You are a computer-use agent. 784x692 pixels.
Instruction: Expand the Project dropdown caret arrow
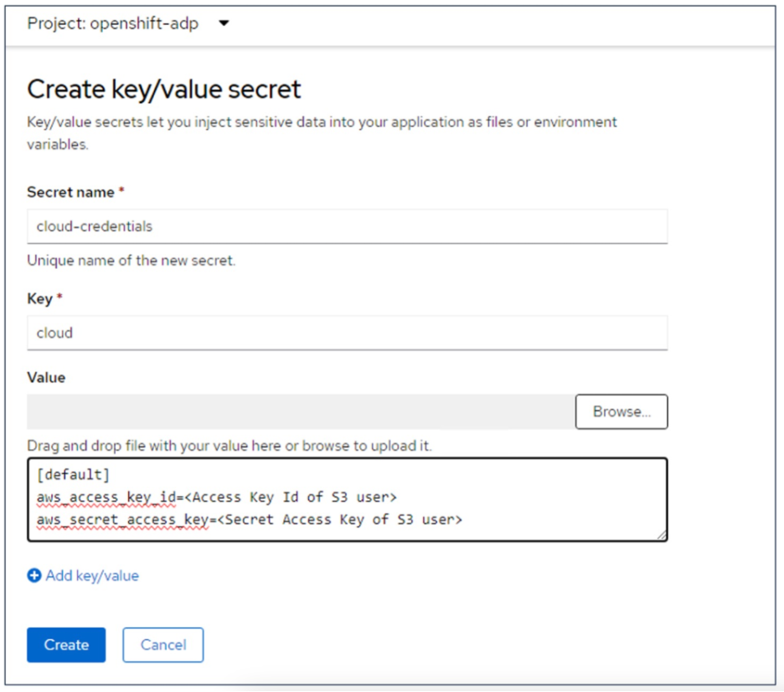point(224,23)
